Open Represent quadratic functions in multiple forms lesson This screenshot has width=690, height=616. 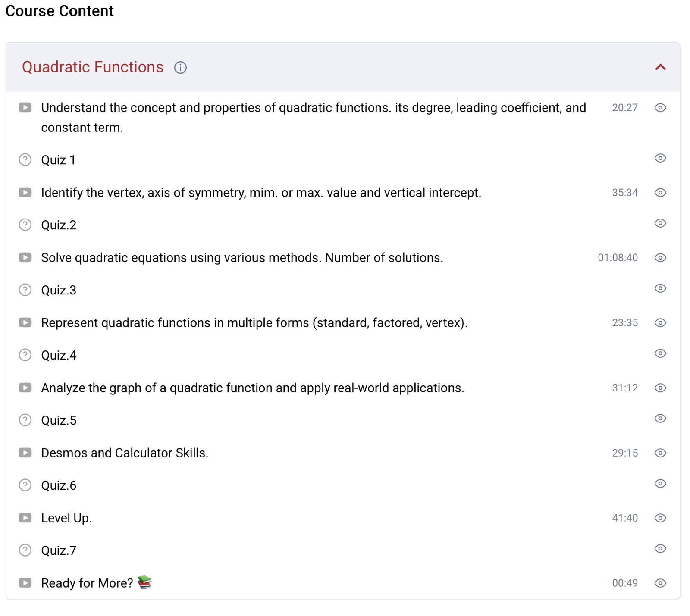click(x=254, y=323)
